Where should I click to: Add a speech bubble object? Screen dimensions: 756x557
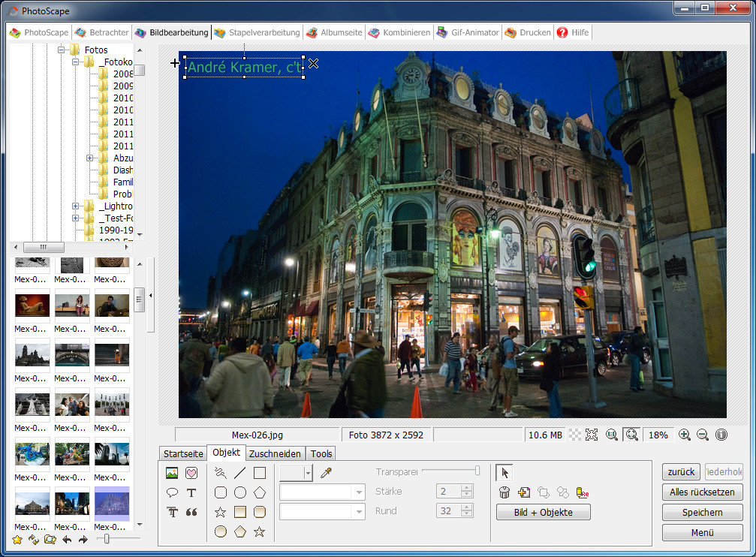[x=172, y=492]
